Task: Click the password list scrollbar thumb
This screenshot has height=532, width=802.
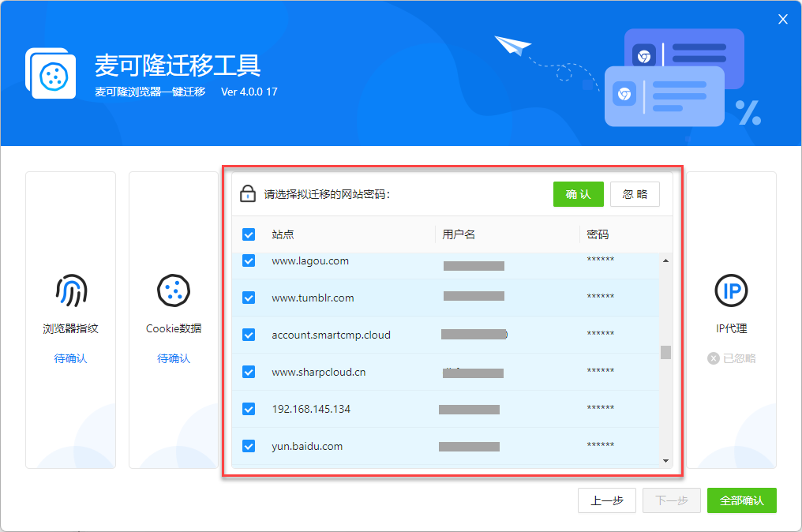Action: pos(665,353)
